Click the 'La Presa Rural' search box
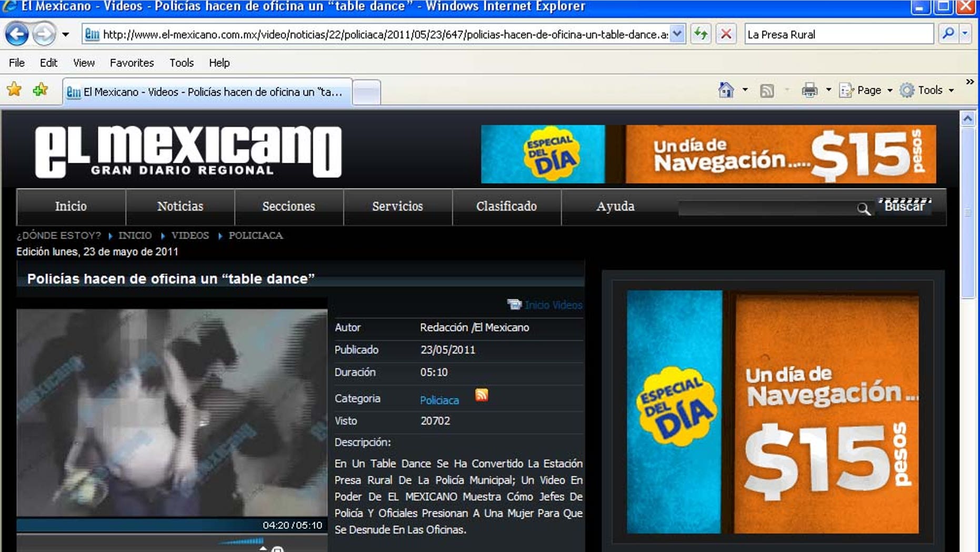The image size is (980, 552). pos(839,34)
